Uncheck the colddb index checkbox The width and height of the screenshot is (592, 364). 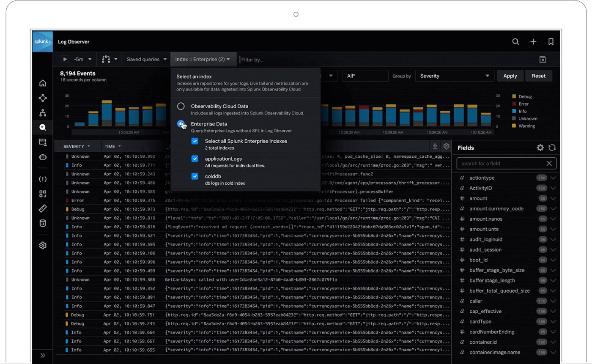pyautogui.click(x=195, y=176)
